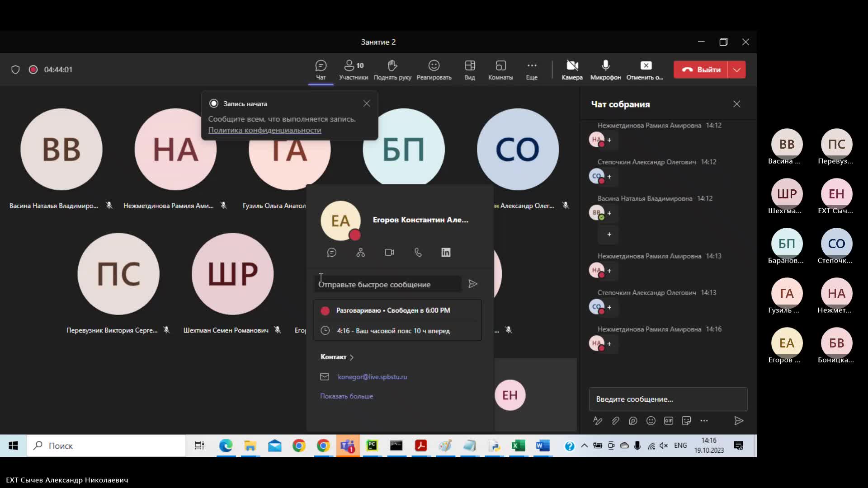Click the red recording indicator icon

33,70
